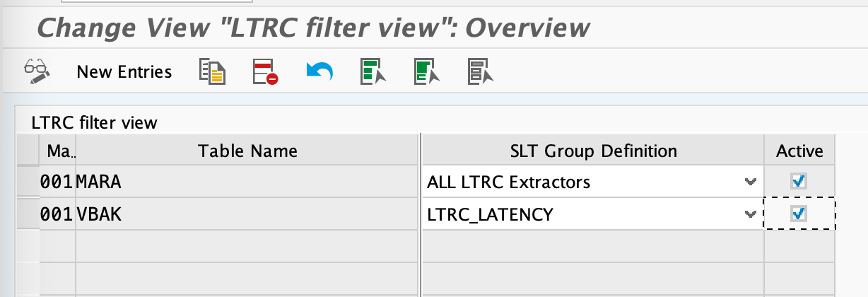This screenshot has width=868, height=297.
Task: Click the SLT Group Definition column header
Action: pyautogui.click(x=592, y=151)
